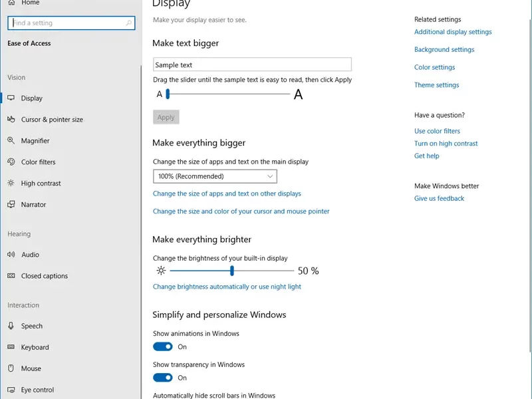Open the 100% (Recommended) scaling dropdown

215,176
